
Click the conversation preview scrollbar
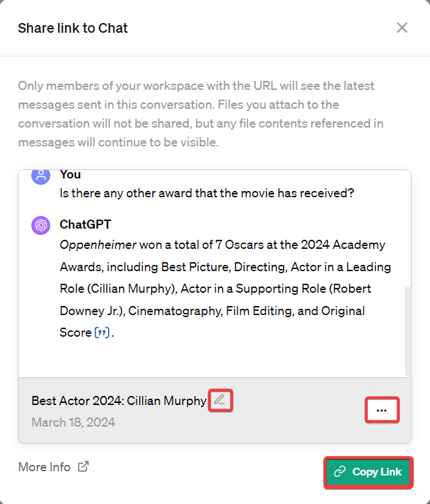point(407,328)
